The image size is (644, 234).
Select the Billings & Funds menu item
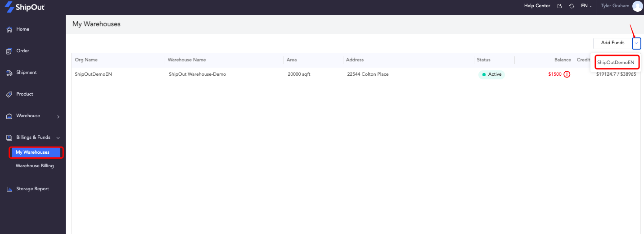pyautogui.click(x=33, y=138)
